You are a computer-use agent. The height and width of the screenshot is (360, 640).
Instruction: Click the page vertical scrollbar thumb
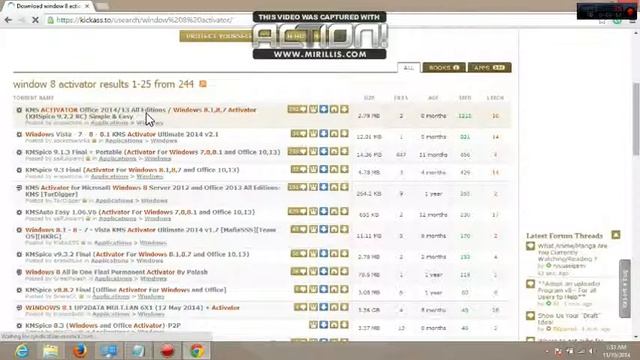coord(636,118)
